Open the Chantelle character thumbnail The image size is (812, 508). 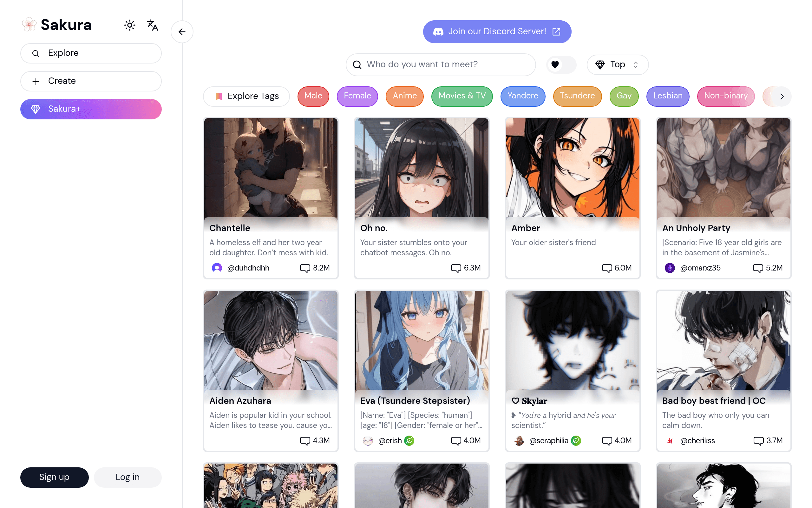pos(271,168)
